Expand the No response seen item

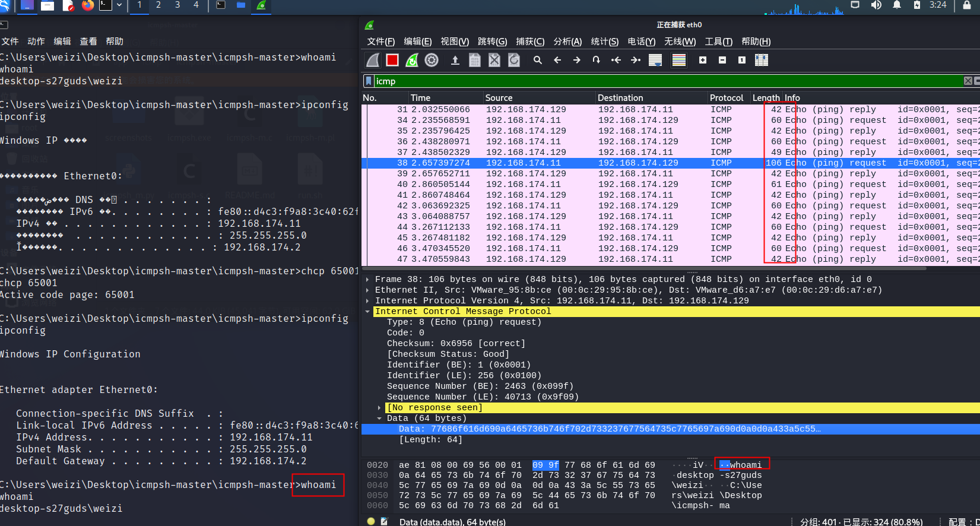[380, 407]
